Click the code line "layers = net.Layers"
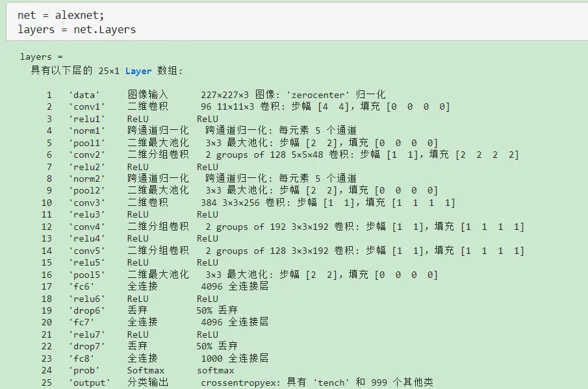The height and width of the screenshot is (389, 588). (x=77, y=29)
